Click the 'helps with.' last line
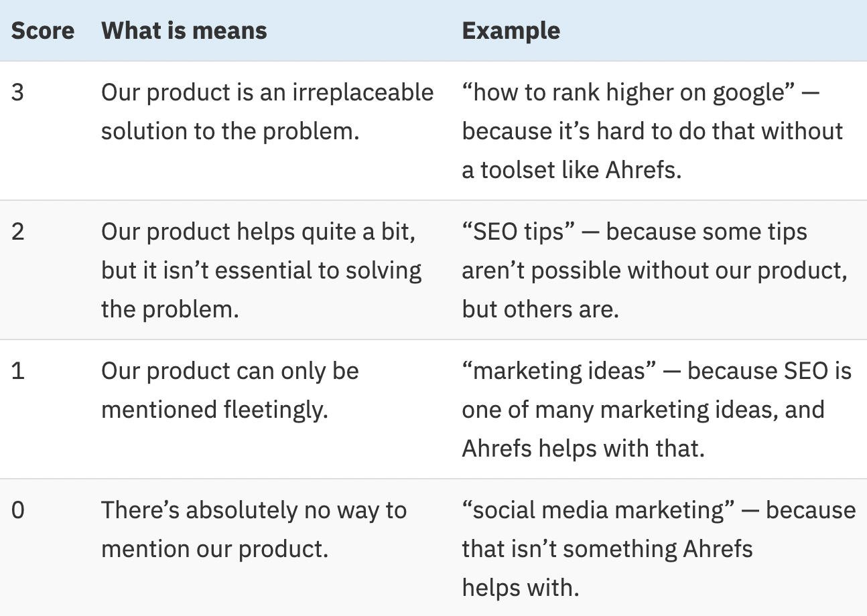867x616 pixels. coord(520,588)
